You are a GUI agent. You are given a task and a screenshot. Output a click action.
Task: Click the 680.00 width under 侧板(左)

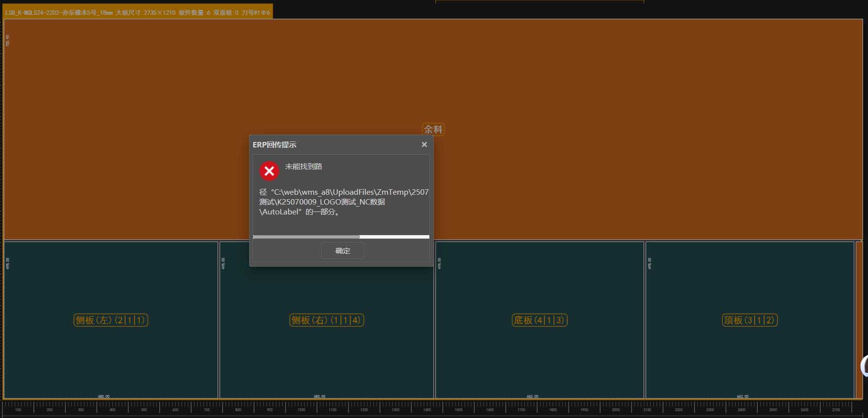click(x=104, y=396)
